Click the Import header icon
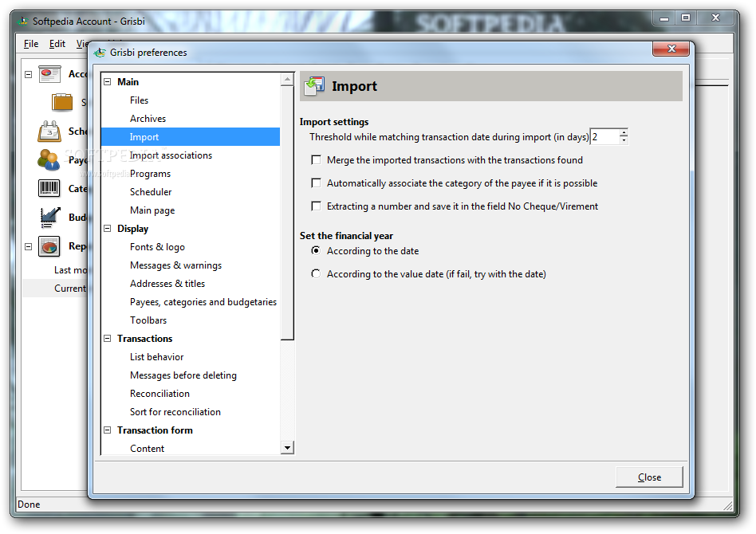Screen dimensions: 756x534 tap(314, 86)
